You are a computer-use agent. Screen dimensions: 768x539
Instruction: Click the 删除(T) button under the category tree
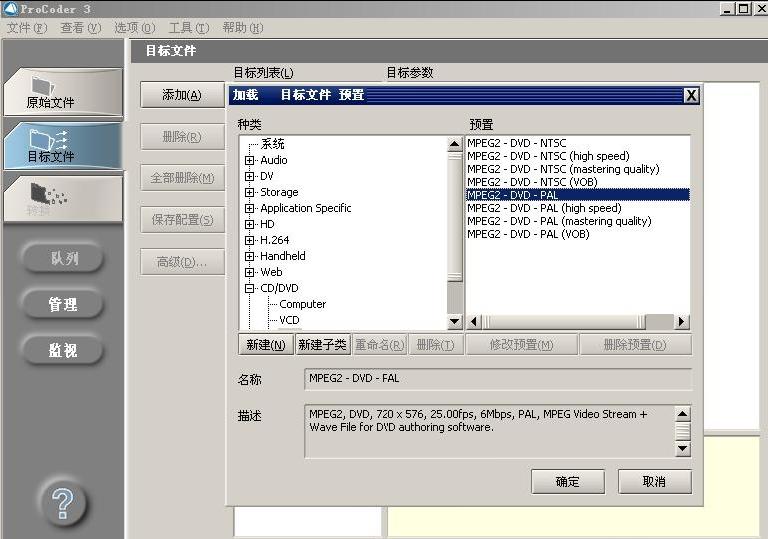pyautogui.click(x=435, y=344)
